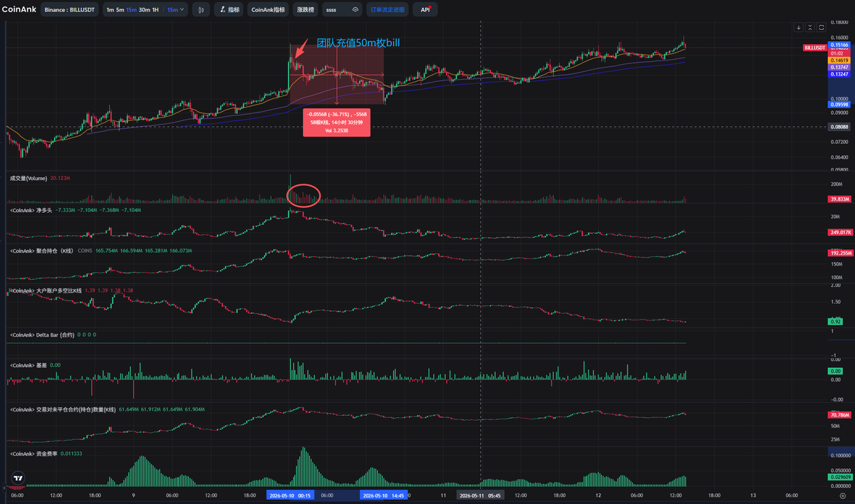
Task: Select the 30m timeframe
Action: pyautogui.click(x=145, y=10)
